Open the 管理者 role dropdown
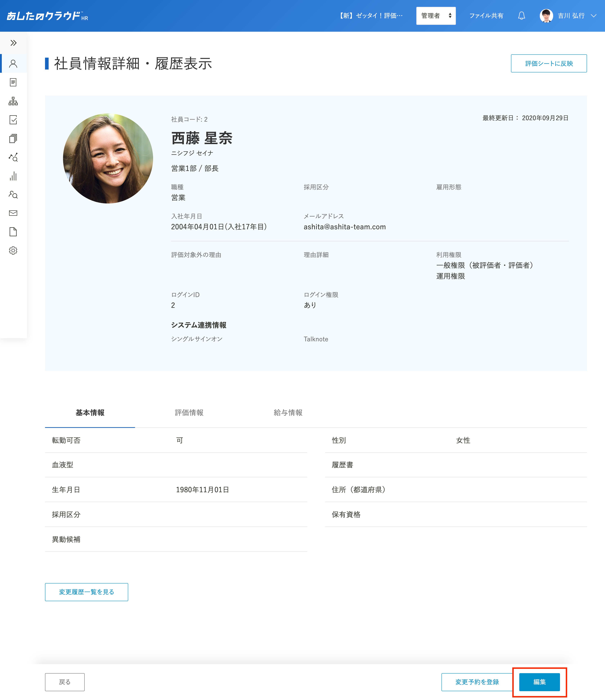The image size is (605, 700). pyautogui.click(x=436, y=15)
